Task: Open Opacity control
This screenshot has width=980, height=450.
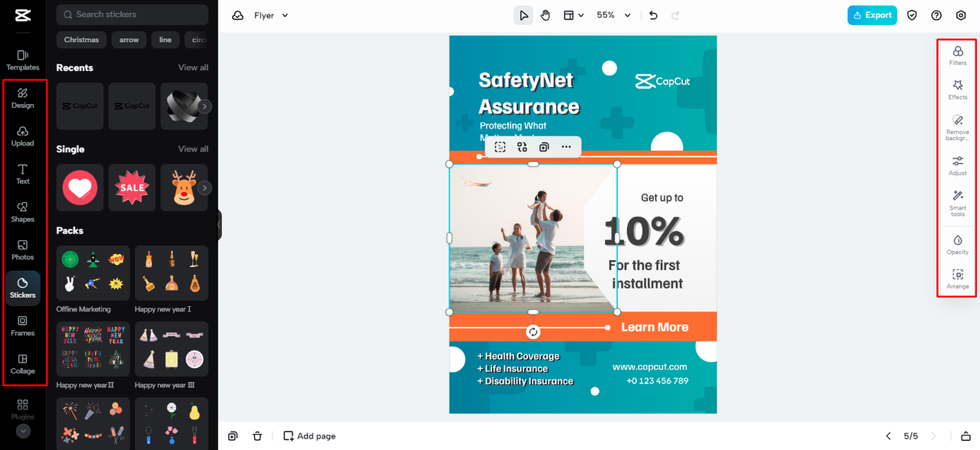Action: pyautogui.click(x=958, y=244)
